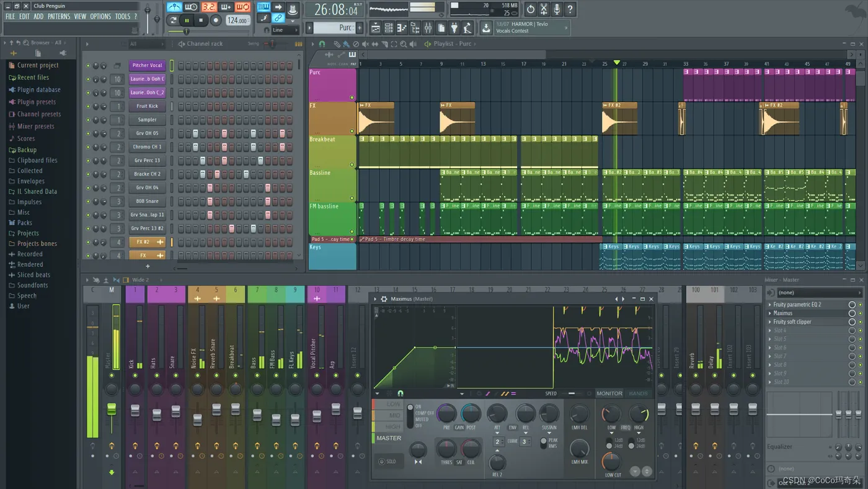This screenshot has height=489, width=868.
Task: Open Plugin database in browser
Action: pyautogui.click(x=38, y=90)
